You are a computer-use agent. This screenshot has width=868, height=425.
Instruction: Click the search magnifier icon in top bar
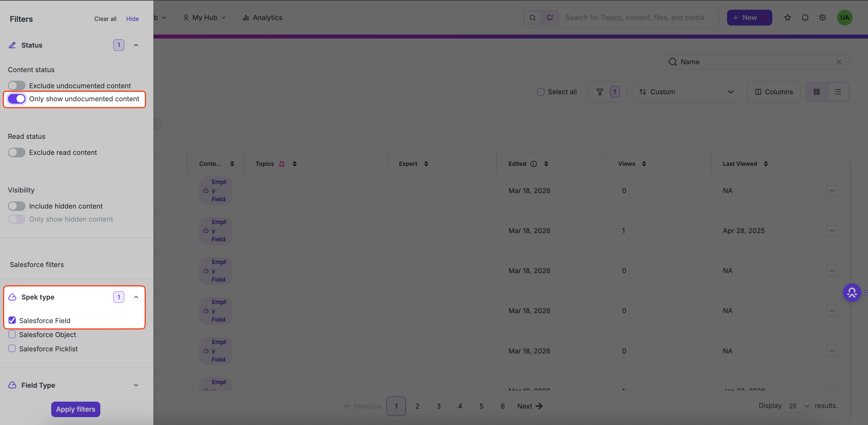click(532, 18)
